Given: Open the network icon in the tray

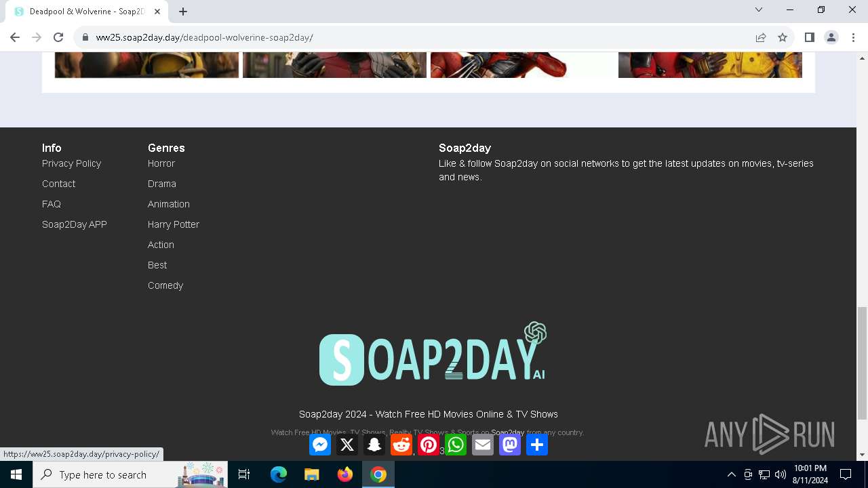Looking at the screenshot, I should click(x=764, y=474).
